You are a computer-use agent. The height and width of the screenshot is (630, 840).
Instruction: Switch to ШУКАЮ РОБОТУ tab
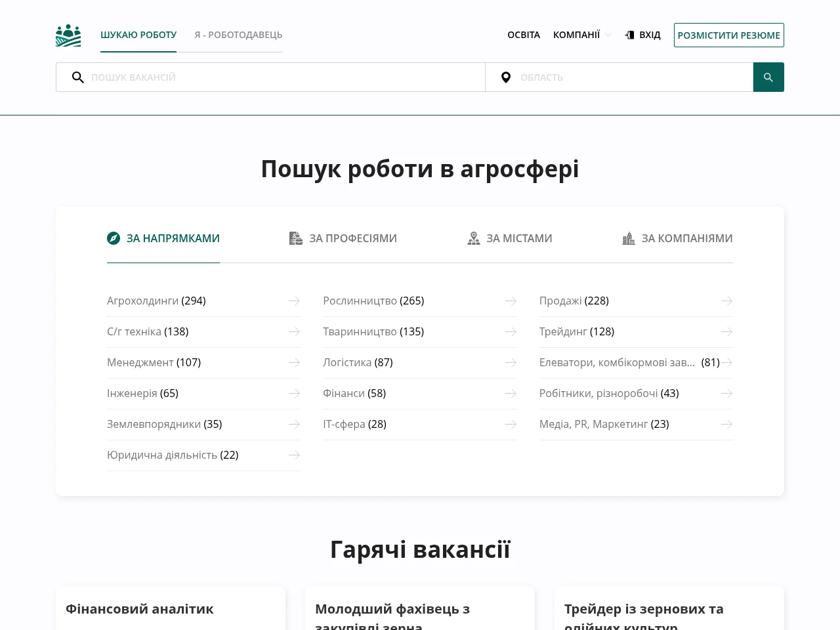(138, 35)
